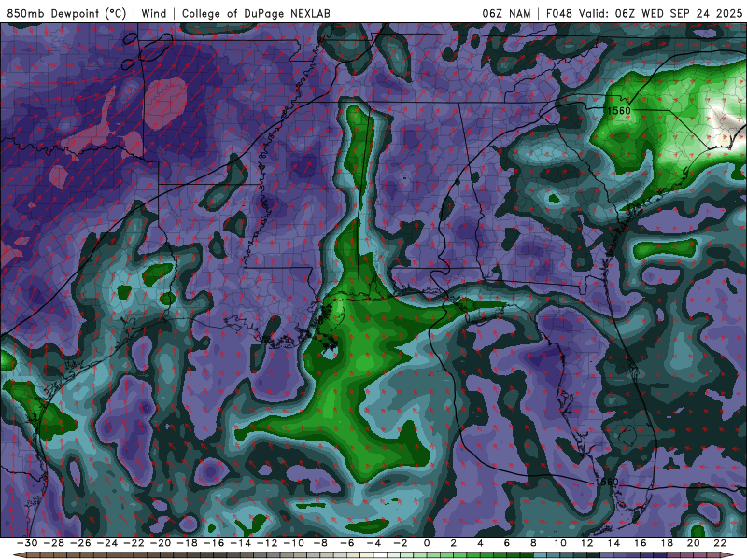
Task: Click the -4 value on the legend scale
Action: [x=374, y=543]
